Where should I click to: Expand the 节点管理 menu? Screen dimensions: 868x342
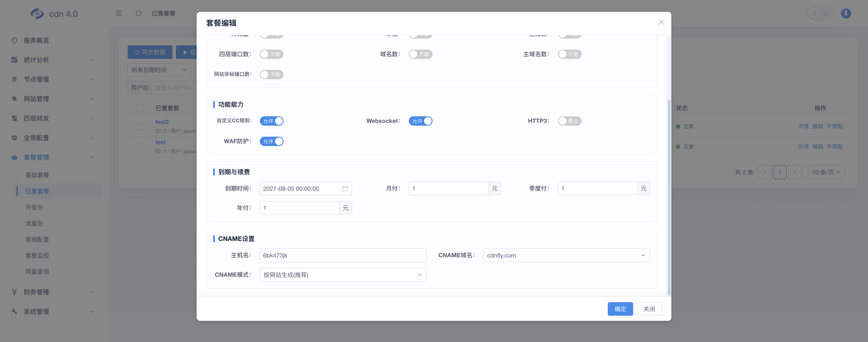tap(92, 79)
